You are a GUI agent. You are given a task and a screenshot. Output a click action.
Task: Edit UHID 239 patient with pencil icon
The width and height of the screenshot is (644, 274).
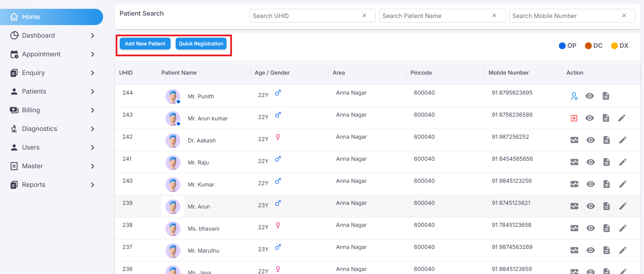pos(623,206)
